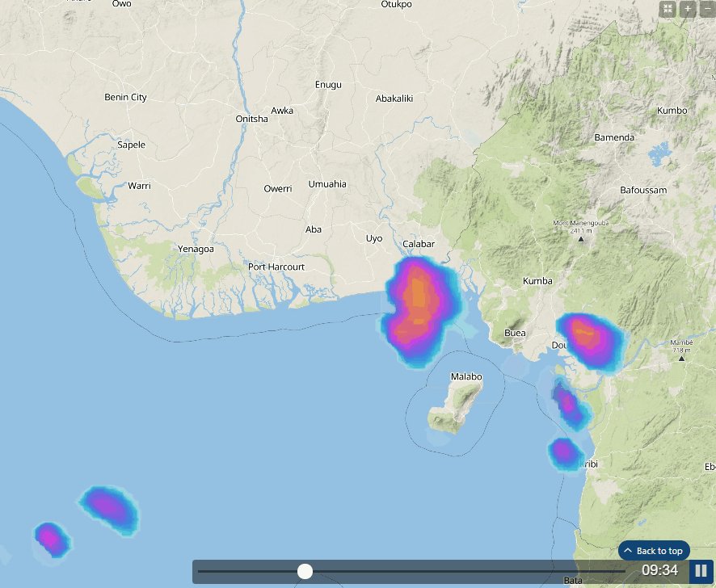Click the Yenagoa city label
This screenshot has width=716, height=588.
pyautogui.click(x=196, y=250)
